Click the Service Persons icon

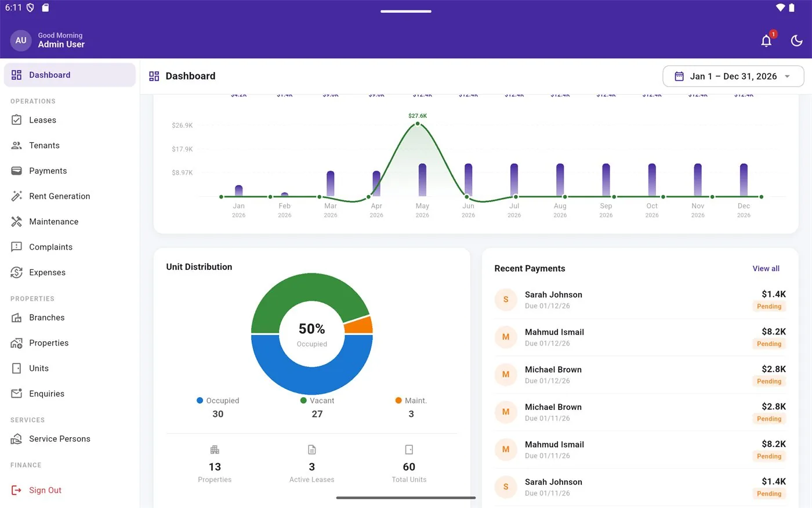tap(17, 439)
